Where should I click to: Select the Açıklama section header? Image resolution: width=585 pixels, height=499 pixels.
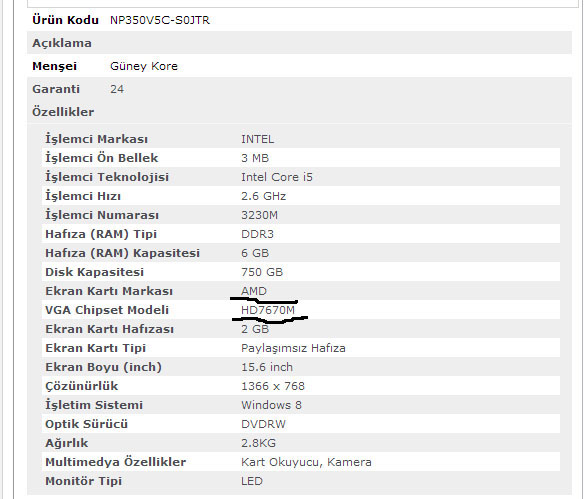62,43
